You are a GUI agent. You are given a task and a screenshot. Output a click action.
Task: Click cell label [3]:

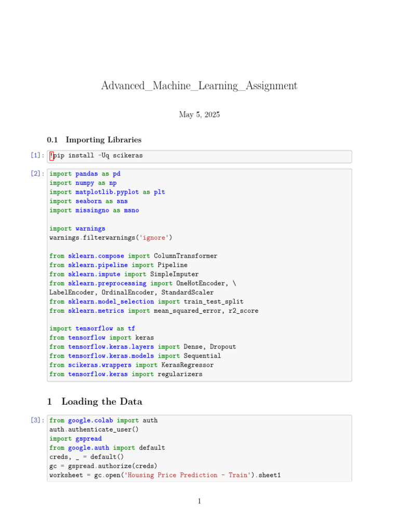[37, 420]
